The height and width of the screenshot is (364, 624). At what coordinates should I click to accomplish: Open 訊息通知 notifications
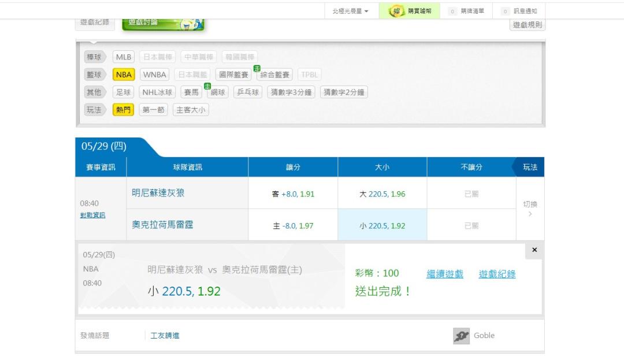point(519,11)
